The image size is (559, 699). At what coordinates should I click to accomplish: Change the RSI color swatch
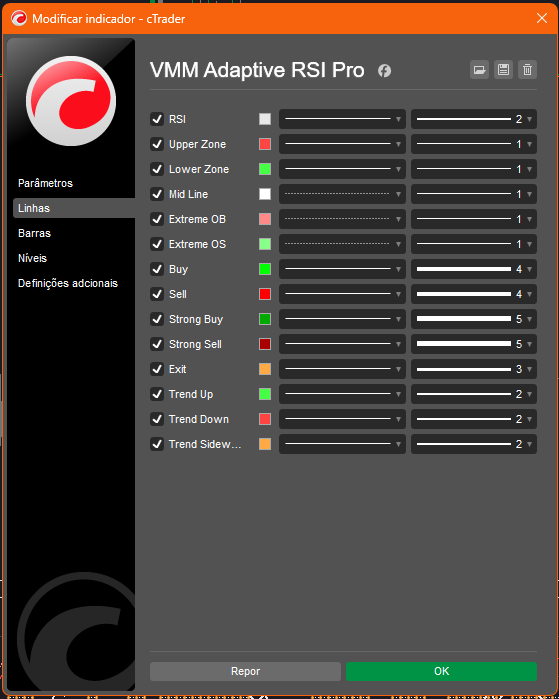pos(265,119)
